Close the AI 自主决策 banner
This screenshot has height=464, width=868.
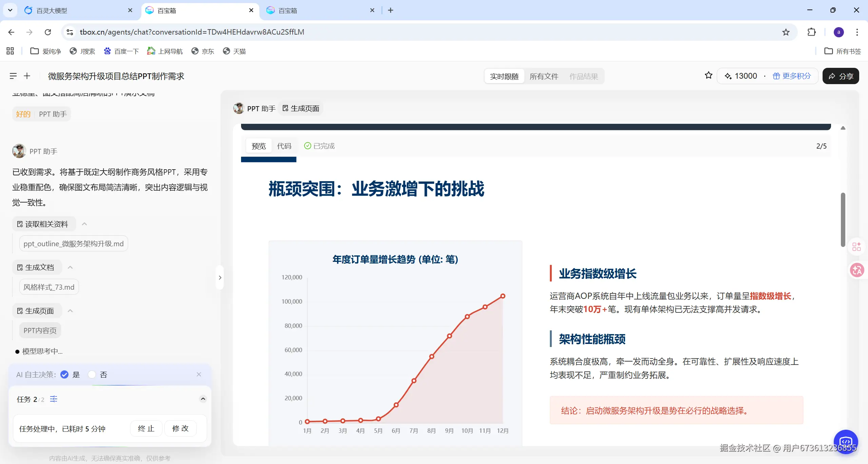(199, 374)
